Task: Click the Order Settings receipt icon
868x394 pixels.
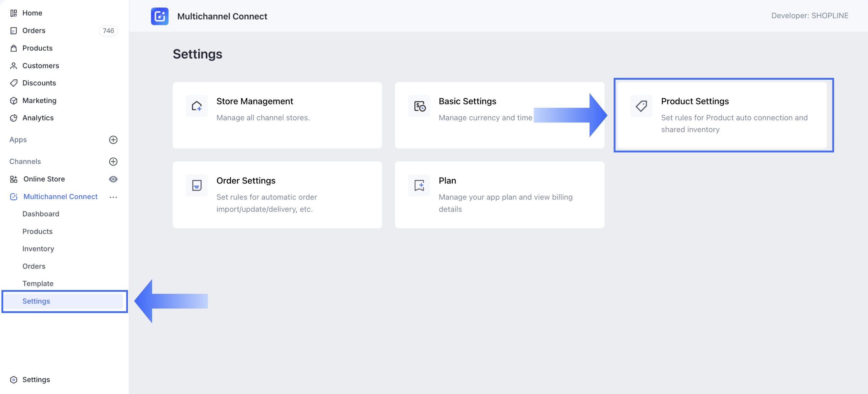Action: coord(197,185)
